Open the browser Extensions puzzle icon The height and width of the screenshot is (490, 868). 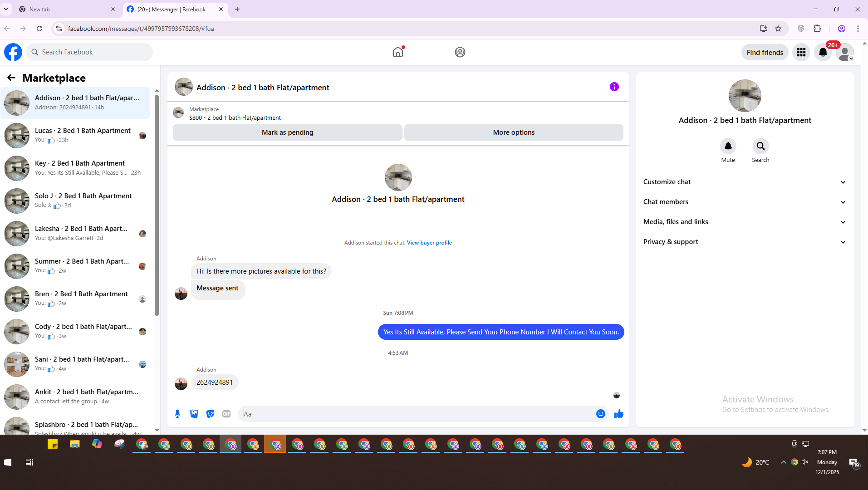(817, 29)
